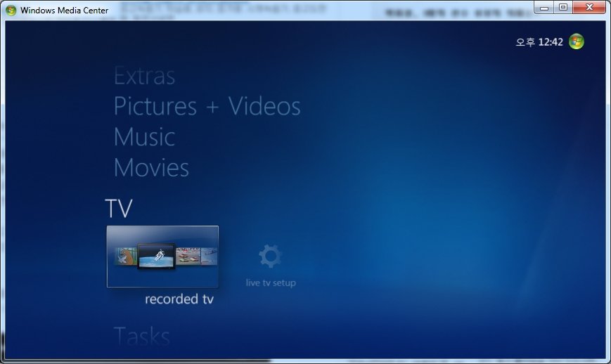Select the race cars thumbnail

(187, 256)
